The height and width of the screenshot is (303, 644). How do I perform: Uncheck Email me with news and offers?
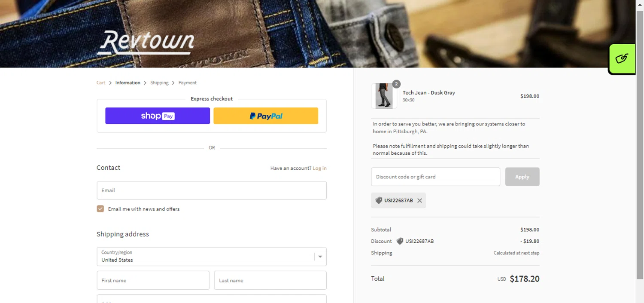point(100,209)
